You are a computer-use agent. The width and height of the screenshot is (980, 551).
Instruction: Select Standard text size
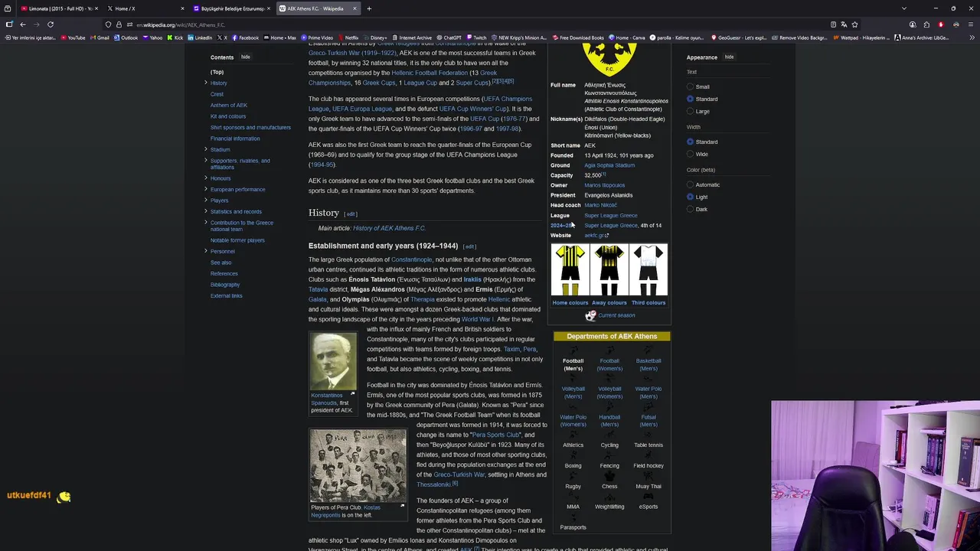click(690, 99)
